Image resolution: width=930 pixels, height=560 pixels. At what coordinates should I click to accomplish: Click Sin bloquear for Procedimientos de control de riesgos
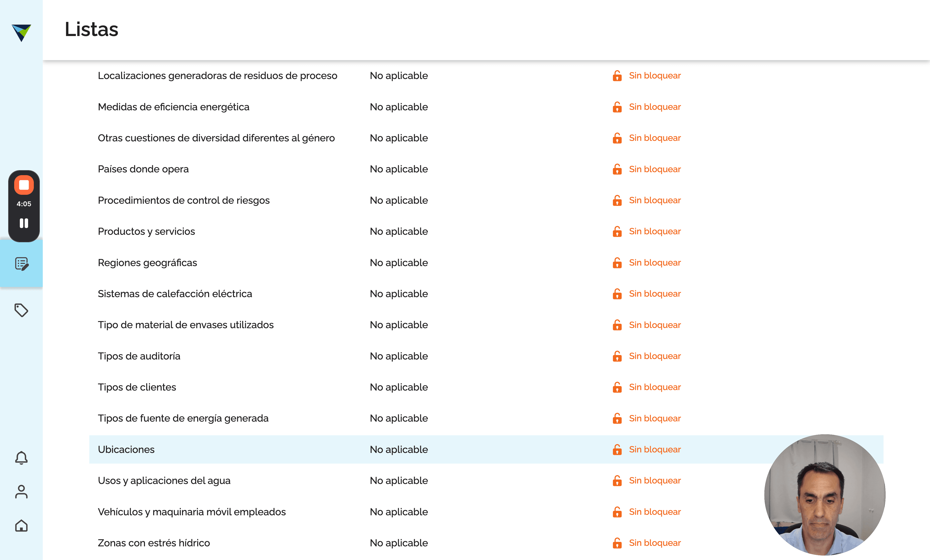tap(654, 200)
